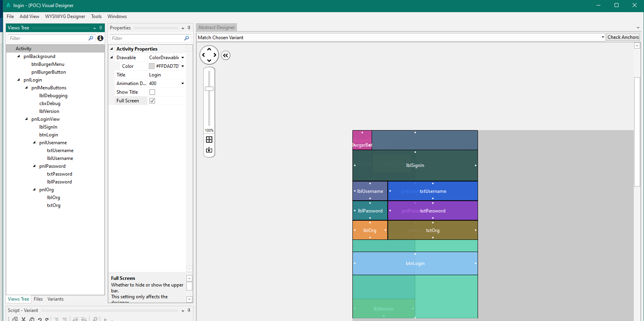Pan the designer view up

coord(209,49)
